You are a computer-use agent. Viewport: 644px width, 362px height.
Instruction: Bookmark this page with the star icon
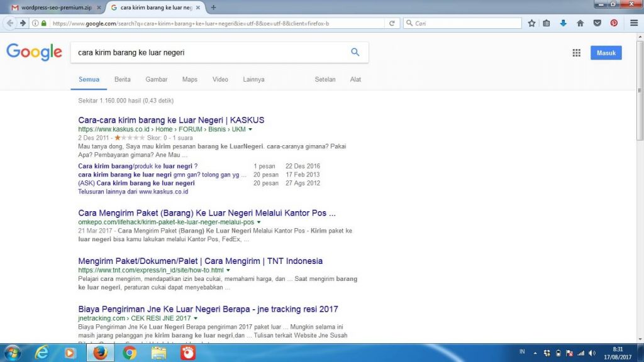click(531, 23)
